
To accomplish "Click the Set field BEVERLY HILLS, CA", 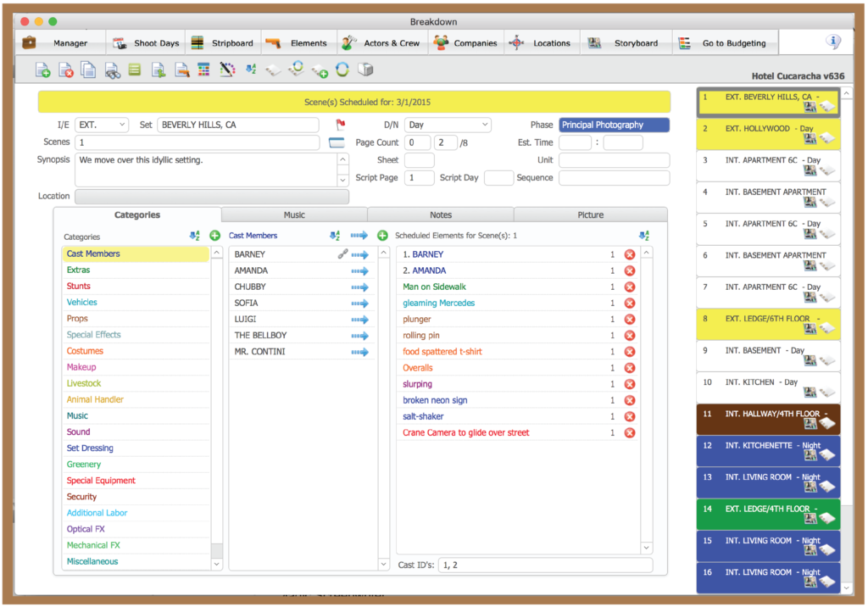I will pos(238,125).
